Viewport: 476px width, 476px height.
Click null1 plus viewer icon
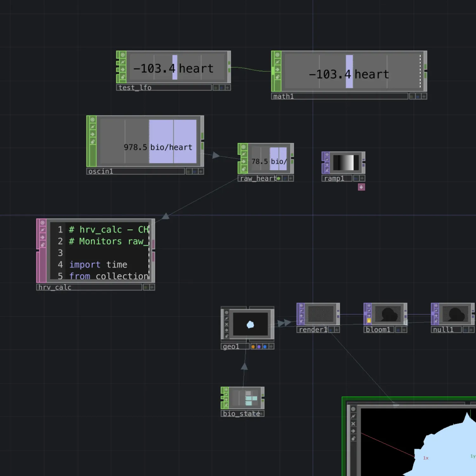click(471, 330)
